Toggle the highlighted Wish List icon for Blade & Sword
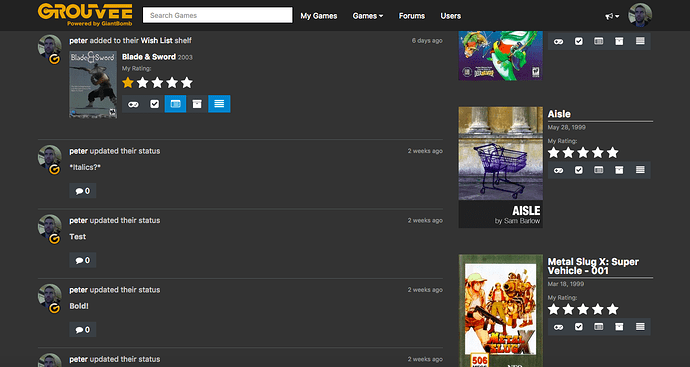The width and height of the screenshot is (690, 367). tap(176, 104)
